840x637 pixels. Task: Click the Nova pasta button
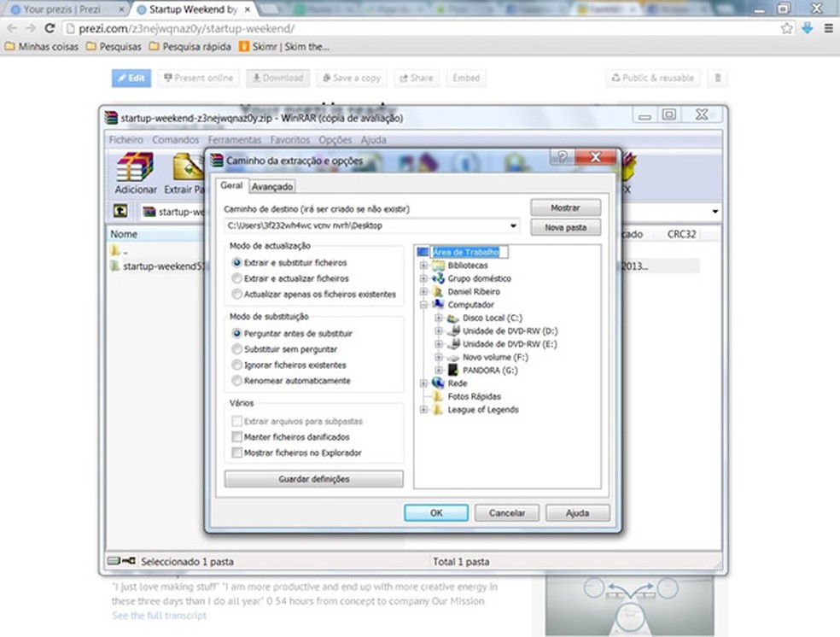coord(565,228)
